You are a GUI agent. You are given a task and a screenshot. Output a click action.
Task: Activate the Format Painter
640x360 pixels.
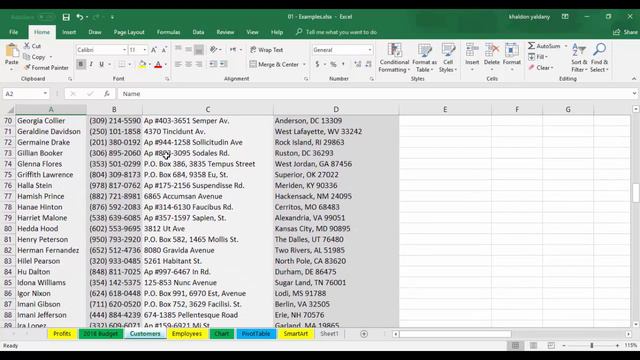tap(46, 68)
